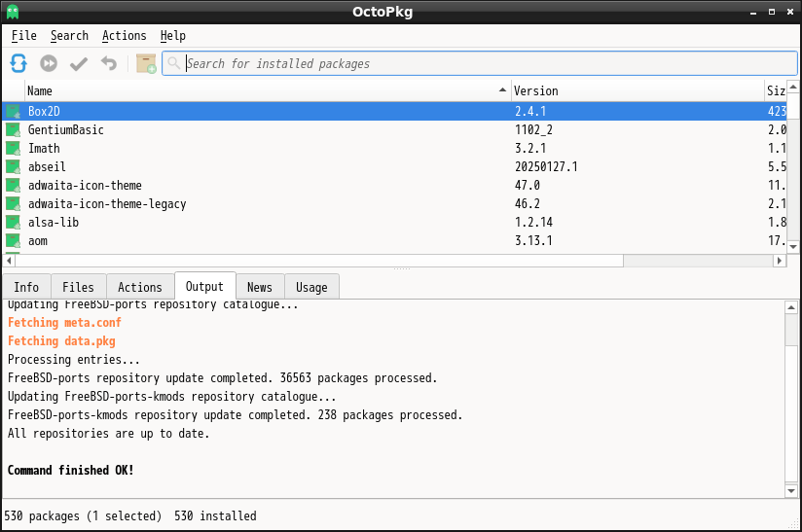The height and width of the screenshot is (532, 802).
Task: Open the Usage tab
Action: click(311, 287)
